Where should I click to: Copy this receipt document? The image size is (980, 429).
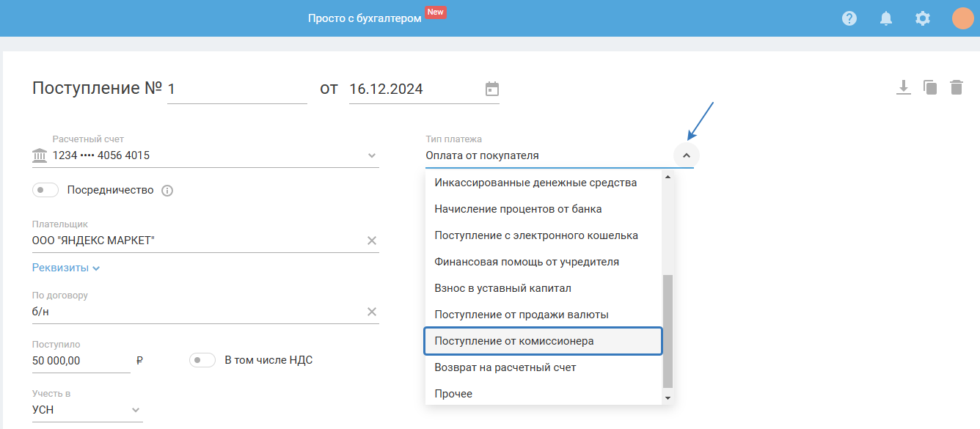930,88
